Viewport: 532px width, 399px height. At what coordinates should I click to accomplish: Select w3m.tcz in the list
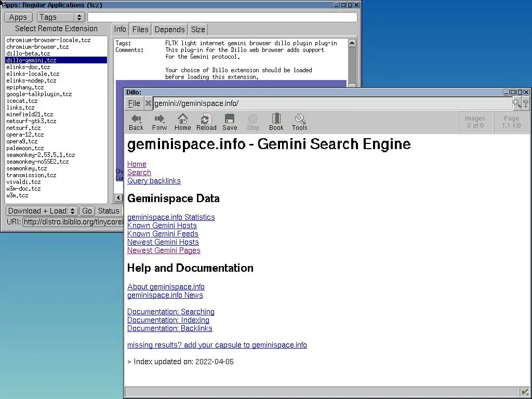coord(56,195)
